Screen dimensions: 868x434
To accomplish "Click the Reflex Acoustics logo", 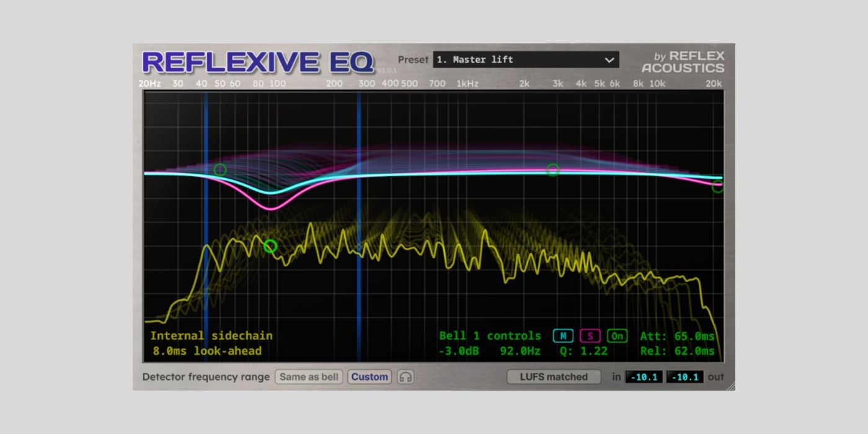I will (683, 62).
